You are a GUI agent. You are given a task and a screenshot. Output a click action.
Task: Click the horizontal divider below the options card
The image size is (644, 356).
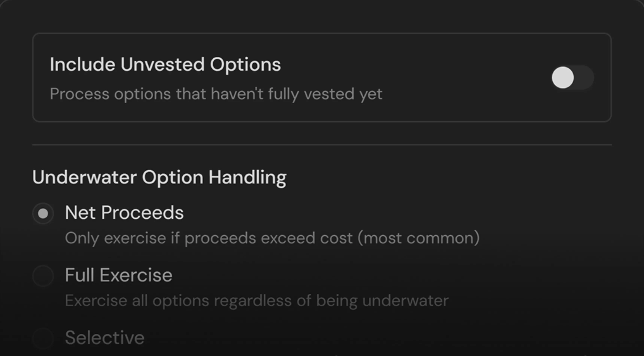coord(322,145)
